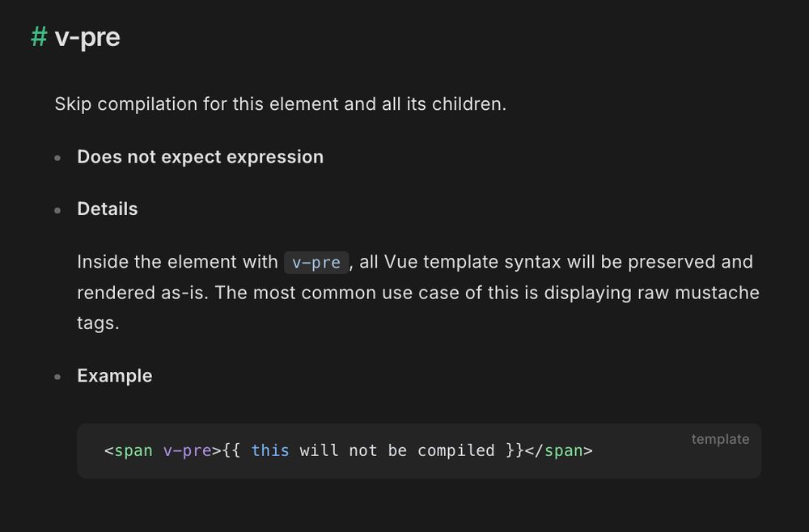Click the purple v-pre attribute in code
The width and height of the screenshot is (809, 532).
pos(188,450)
